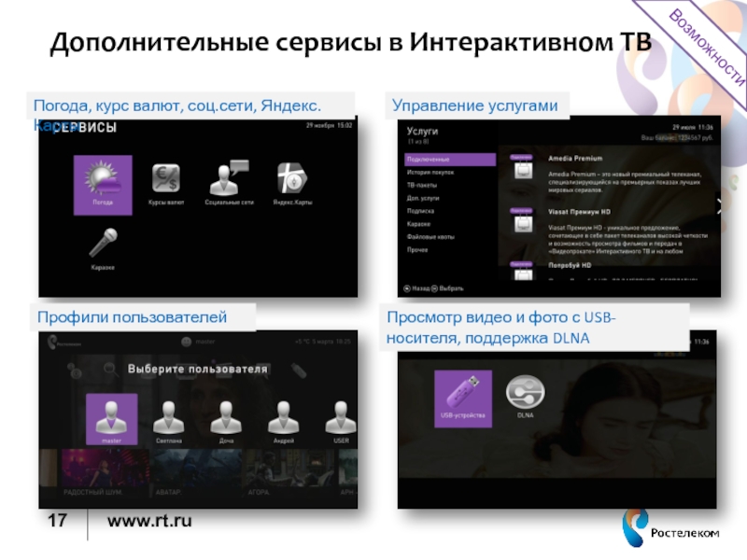Image resolution: width=747 pixels, height=560 pixels.
Task: Open Караоке in Услуги menu
Action: [x=418, y=224]
